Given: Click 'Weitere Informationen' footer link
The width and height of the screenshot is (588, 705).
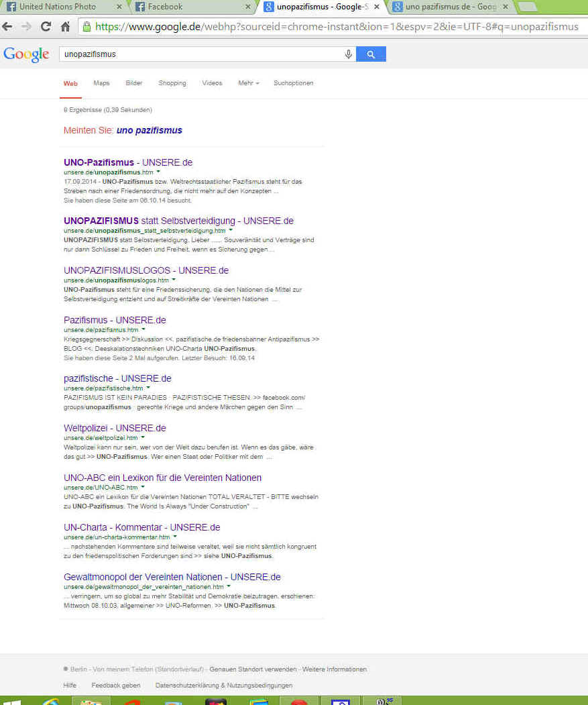Looking at the screenshot, I should point(335,669).
